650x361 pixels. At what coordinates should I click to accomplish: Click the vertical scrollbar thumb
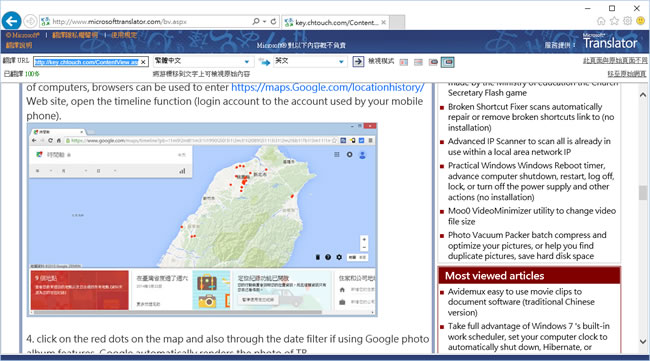click(643, 193)
